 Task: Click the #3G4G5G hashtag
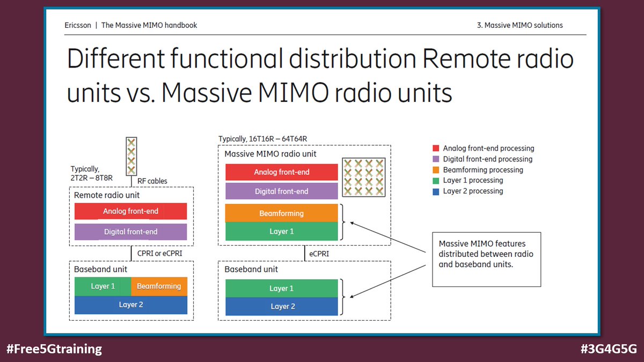(x=609, y=349)
